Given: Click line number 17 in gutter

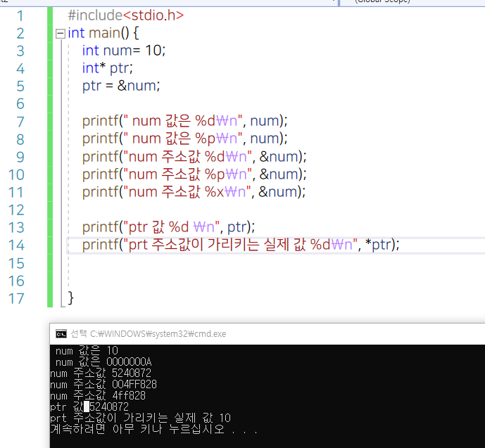Looking at the screenshot, I should pos(16,298).
